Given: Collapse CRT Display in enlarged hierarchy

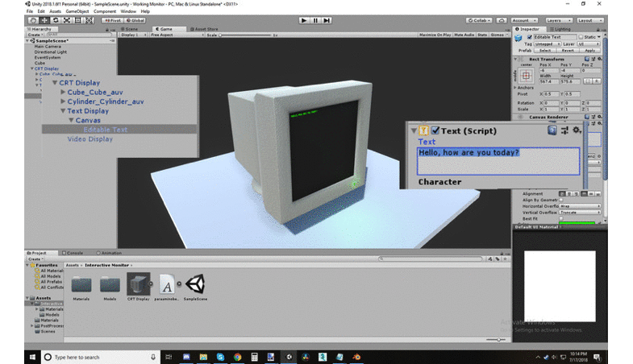Looking at the screenshot, I should click(x=55, y=83).
